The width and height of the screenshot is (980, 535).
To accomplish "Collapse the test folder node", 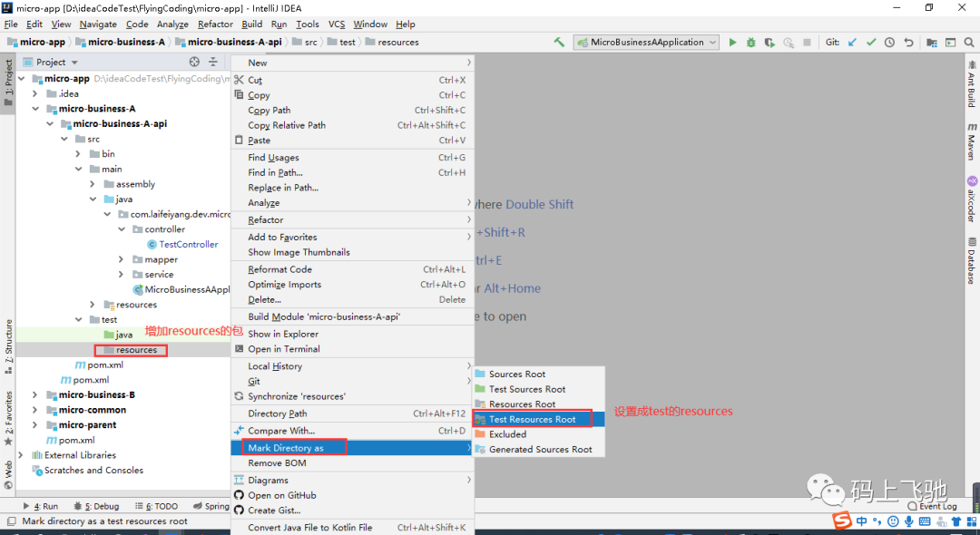I will pos(78,319).
